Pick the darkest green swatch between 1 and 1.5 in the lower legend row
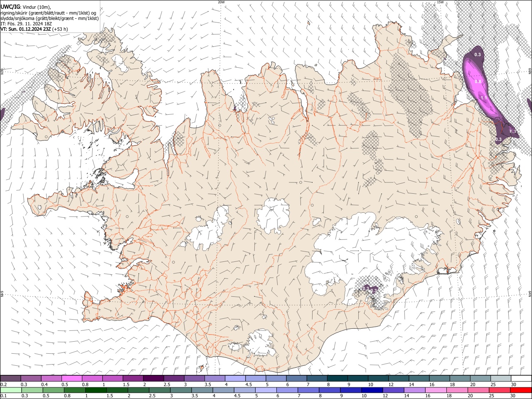Image resolution: width=532 pixels, height=399 pixels. [x=96, y=390]
